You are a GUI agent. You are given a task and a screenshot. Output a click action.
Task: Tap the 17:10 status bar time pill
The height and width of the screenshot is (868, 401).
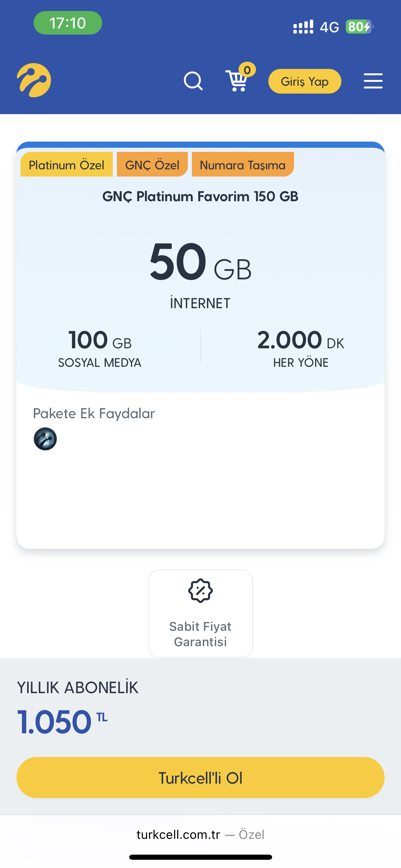tap(68, 23)
